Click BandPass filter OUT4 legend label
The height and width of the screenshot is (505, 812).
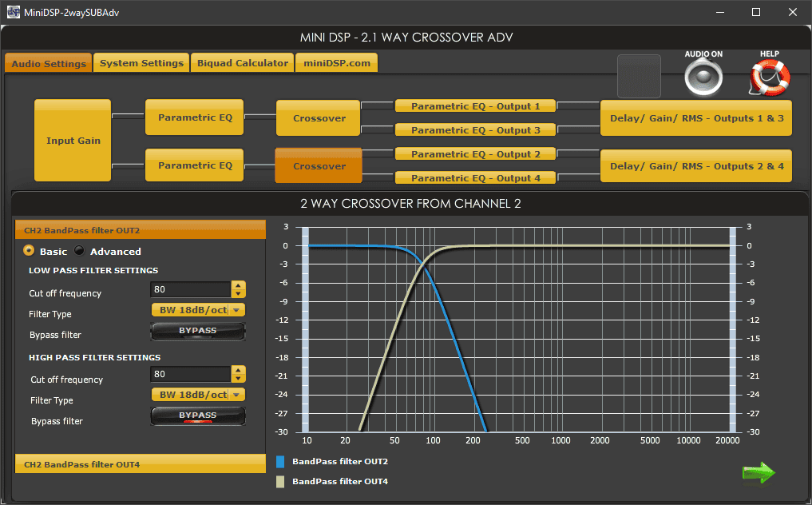(x=339, y=482)
